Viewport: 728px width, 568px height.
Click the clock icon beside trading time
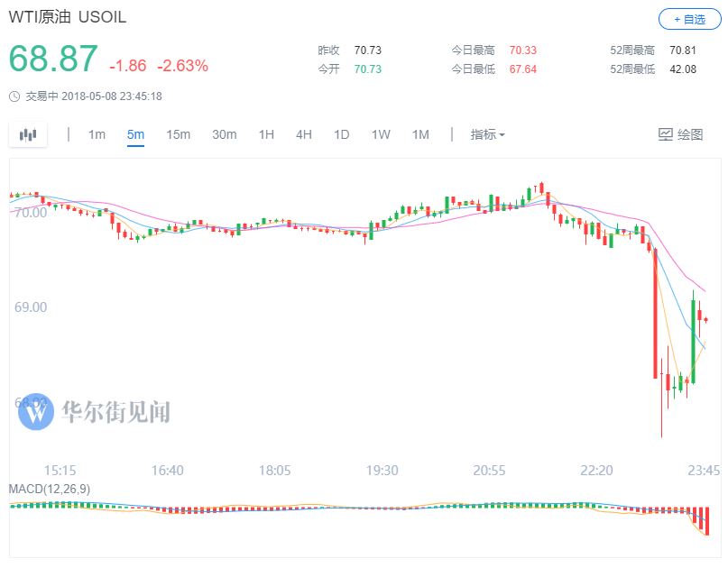pos(14,96)
